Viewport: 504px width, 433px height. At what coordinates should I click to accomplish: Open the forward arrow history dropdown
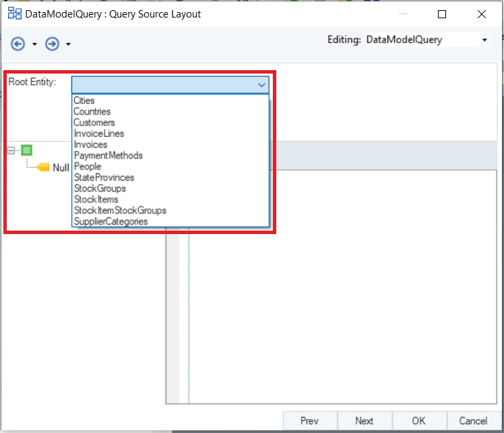point(68,44)
